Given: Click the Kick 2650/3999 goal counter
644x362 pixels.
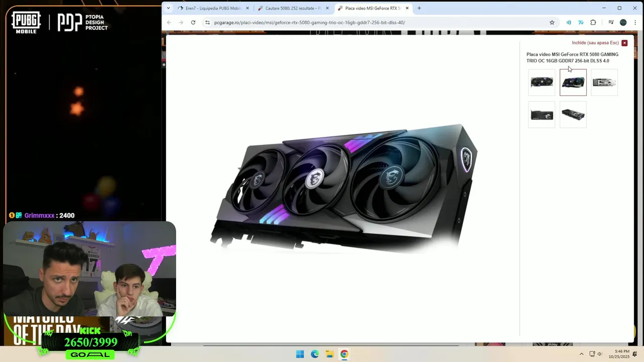Looking at the screenshot, I should (x=91, y=342).
